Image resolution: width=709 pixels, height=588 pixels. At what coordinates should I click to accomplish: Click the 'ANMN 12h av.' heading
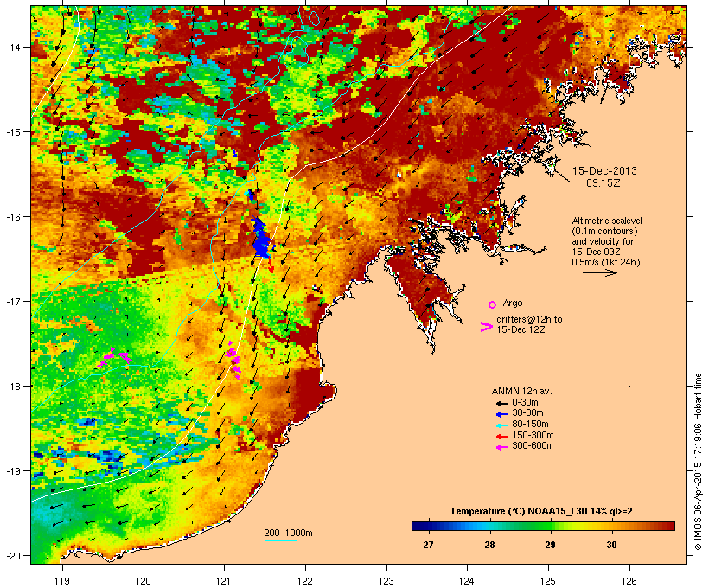tap(521, 391)
